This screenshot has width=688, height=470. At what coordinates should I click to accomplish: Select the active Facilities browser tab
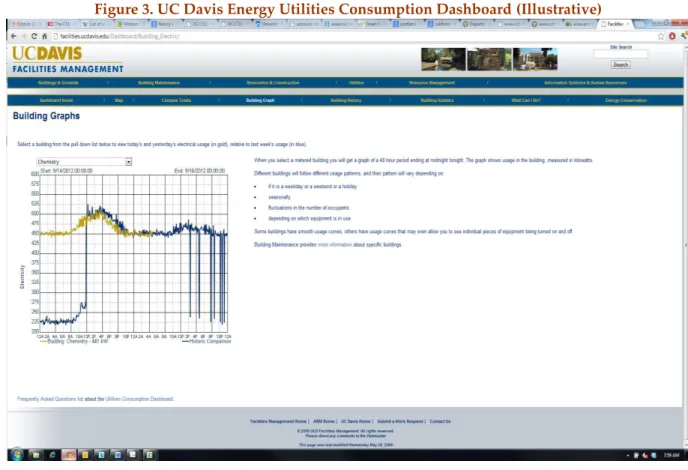(x=616, y=24)
